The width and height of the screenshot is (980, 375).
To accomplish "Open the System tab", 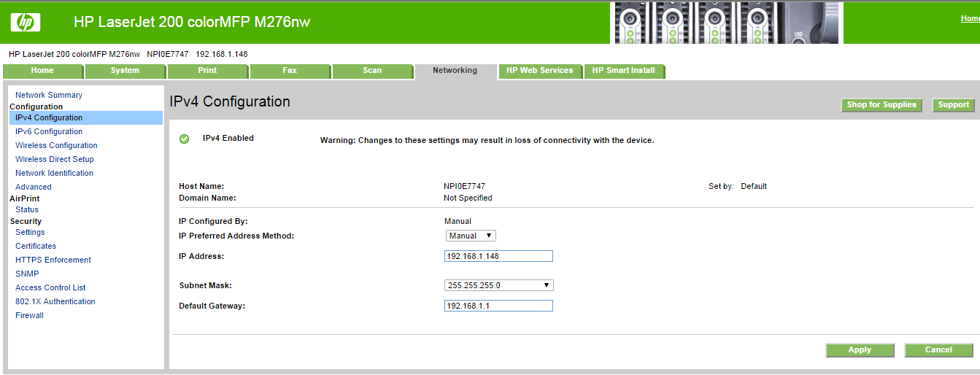I will pos(126,71).
